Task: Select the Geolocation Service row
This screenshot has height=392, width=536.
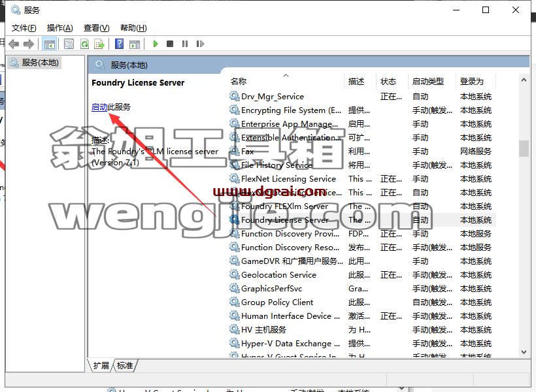Action: coord(362,275)
